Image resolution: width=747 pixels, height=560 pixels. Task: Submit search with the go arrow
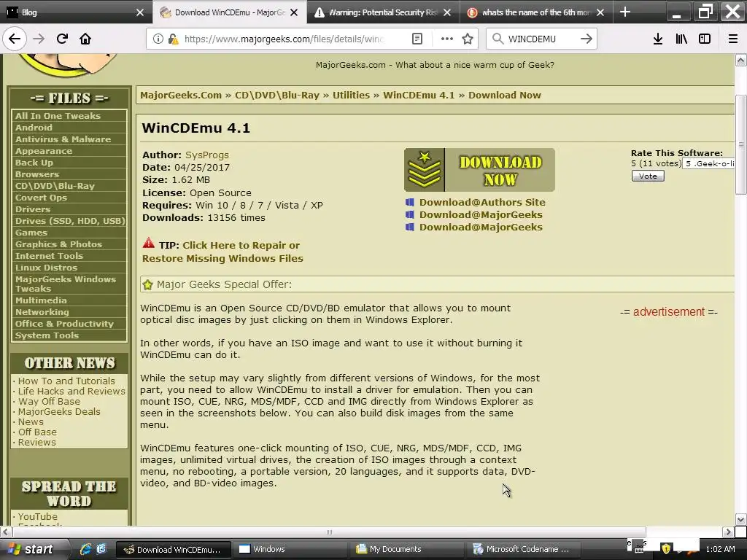587,39
